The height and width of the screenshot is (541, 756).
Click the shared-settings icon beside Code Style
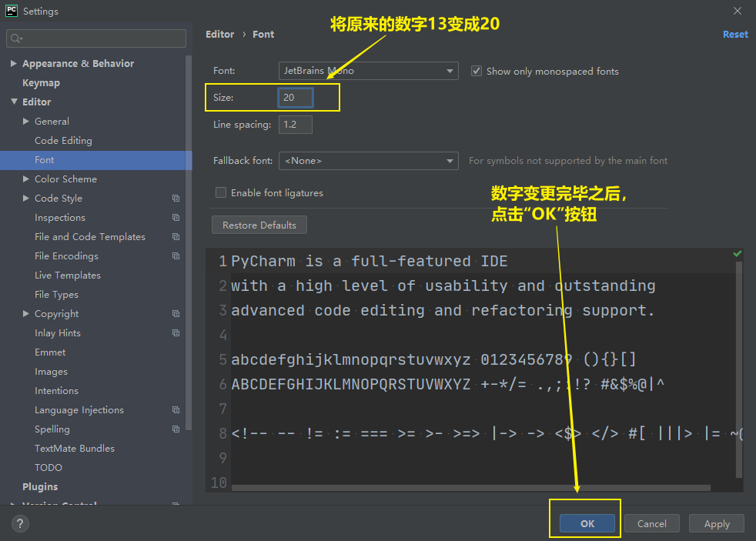[x=176, y=198]
